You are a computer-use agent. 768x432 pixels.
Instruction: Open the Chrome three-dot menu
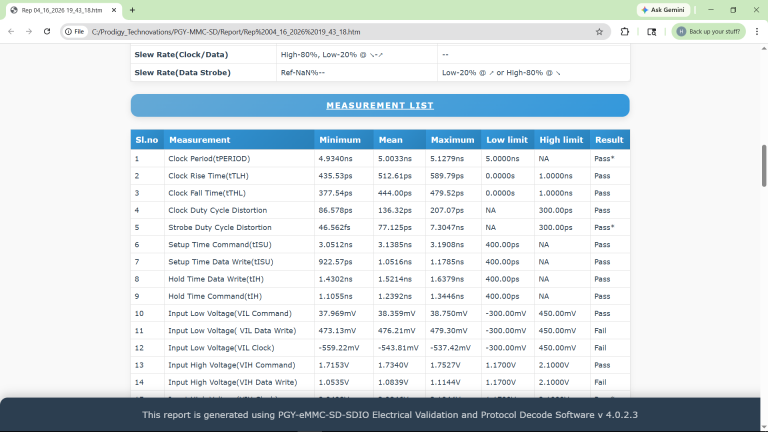(757, 31)
